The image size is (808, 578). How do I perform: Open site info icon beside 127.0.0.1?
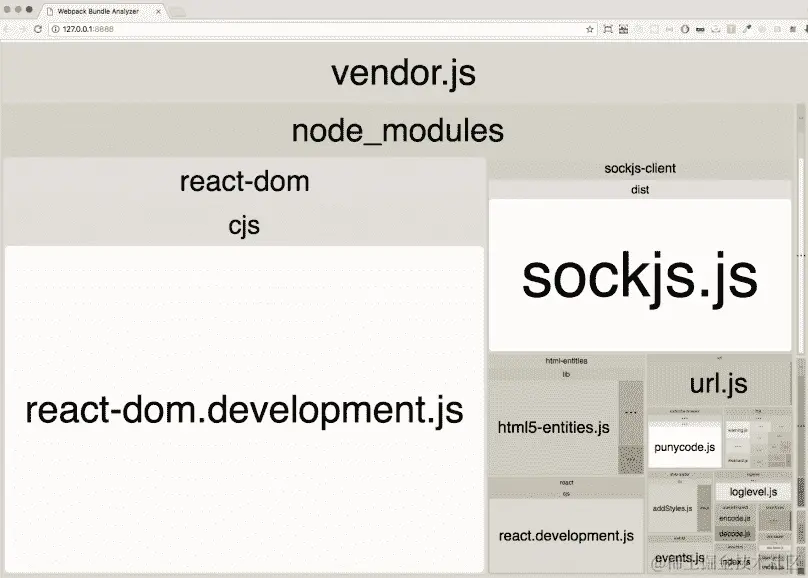point(55,29)
